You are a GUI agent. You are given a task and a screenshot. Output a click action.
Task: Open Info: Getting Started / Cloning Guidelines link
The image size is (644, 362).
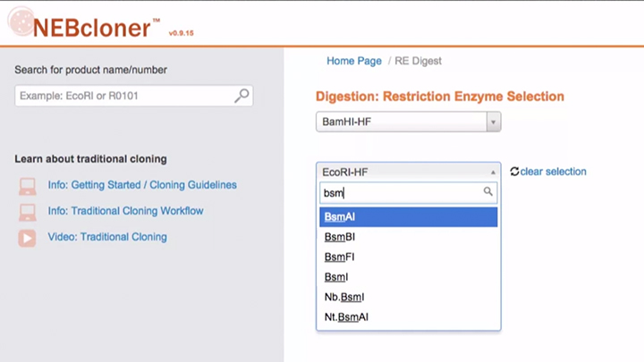tap(142, 185)
